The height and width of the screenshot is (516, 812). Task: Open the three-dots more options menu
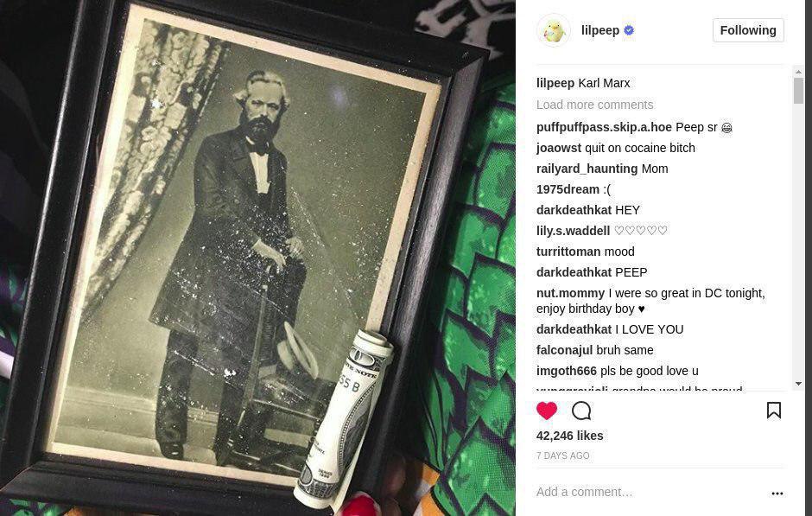pos(777,494)
